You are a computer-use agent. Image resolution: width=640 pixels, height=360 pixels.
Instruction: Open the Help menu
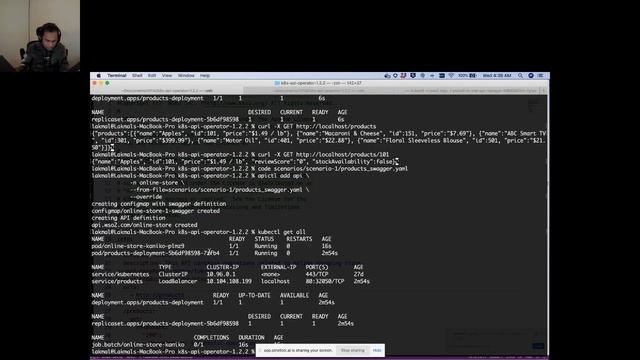(204, 76)
